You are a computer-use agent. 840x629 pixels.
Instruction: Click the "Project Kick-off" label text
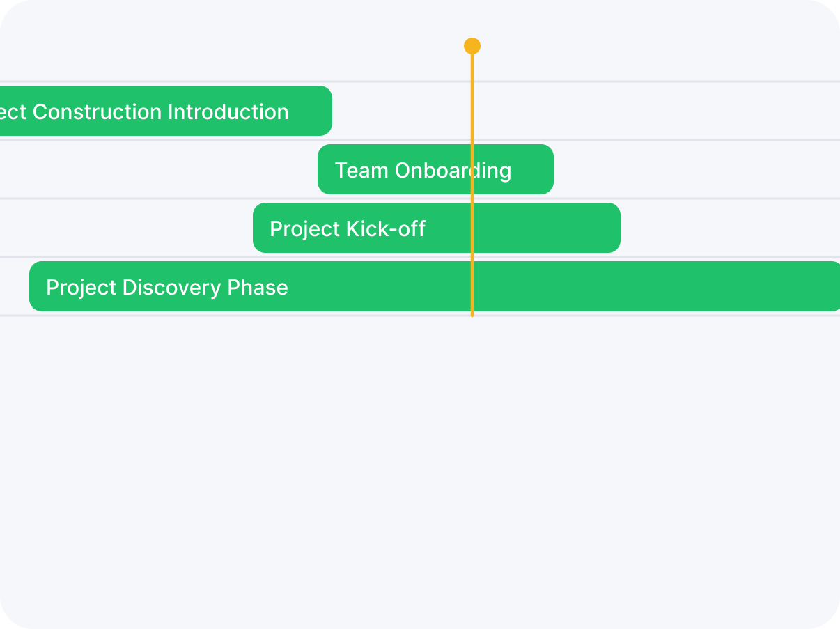(x=347, y=228)
